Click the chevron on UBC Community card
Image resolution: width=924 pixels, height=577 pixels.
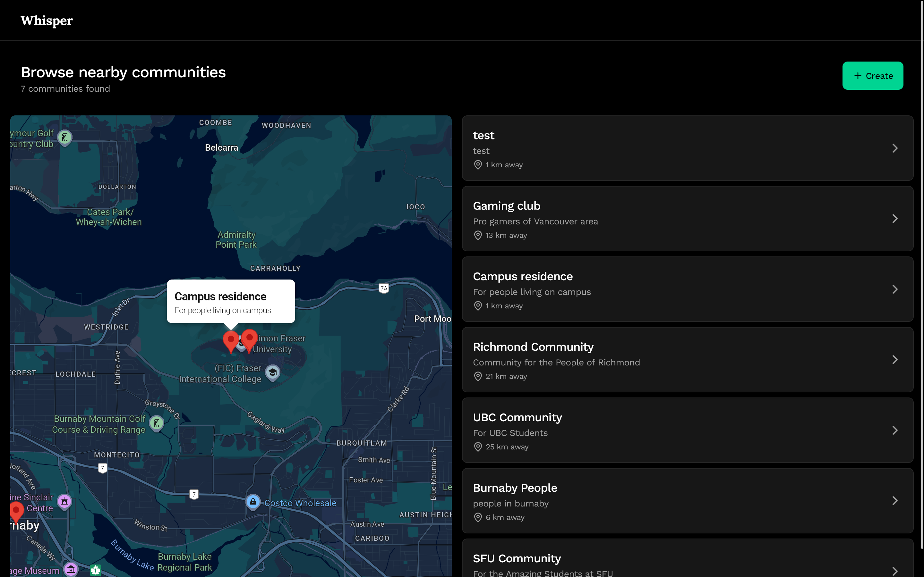click(894, 431)
